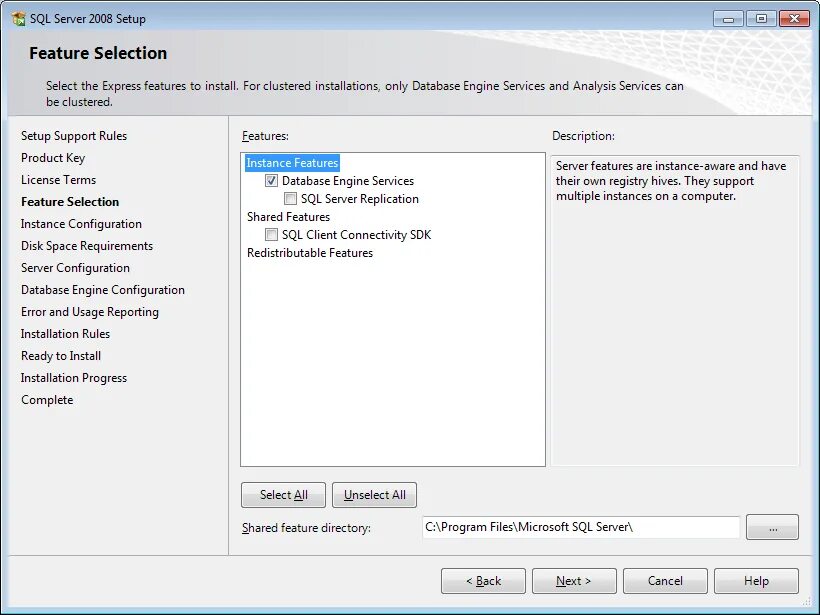The width and height of the screenshot is (820, 615).
Task: Click Disk Space Requirements step
Action: (87, 246)
